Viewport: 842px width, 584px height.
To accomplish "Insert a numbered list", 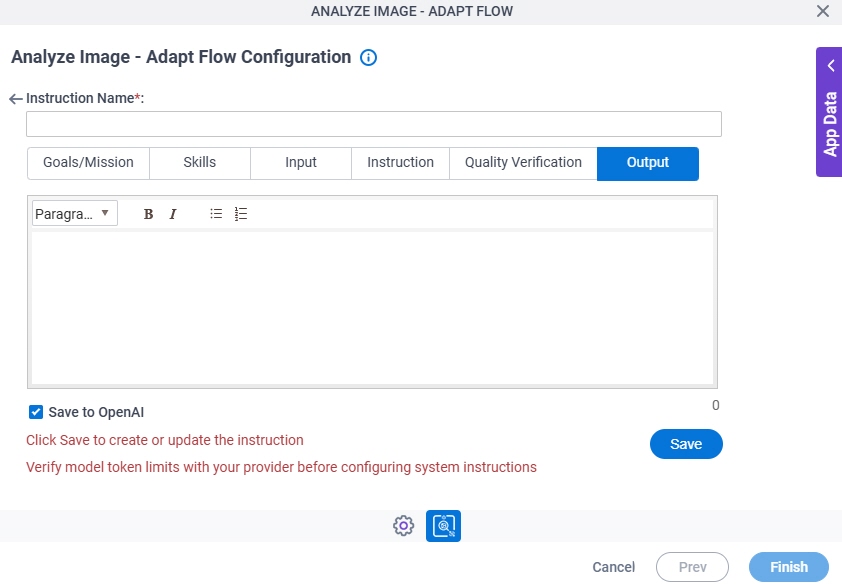I will pos(241,214).
